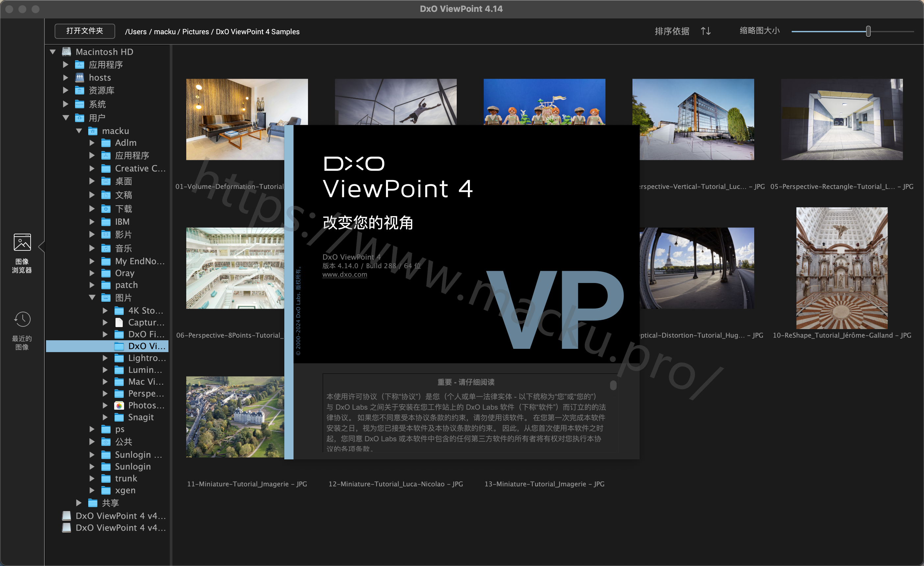Expand the 系统 system folder
The image size is (924, 566).
tap(66, 104)
